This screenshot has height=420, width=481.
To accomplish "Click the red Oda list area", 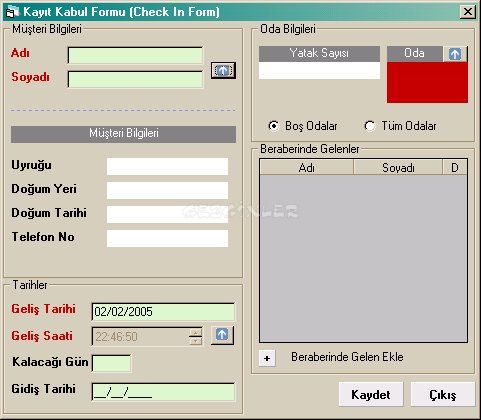I will pos(427,82).
